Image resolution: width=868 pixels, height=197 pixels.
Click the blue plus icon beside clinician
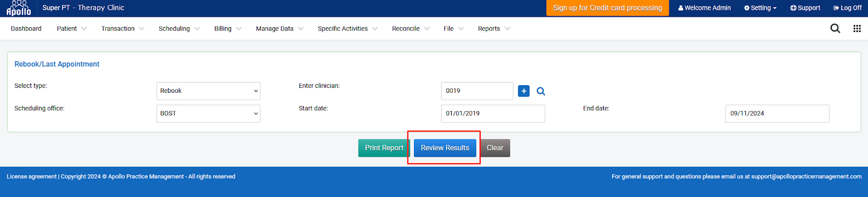(524, 91)
